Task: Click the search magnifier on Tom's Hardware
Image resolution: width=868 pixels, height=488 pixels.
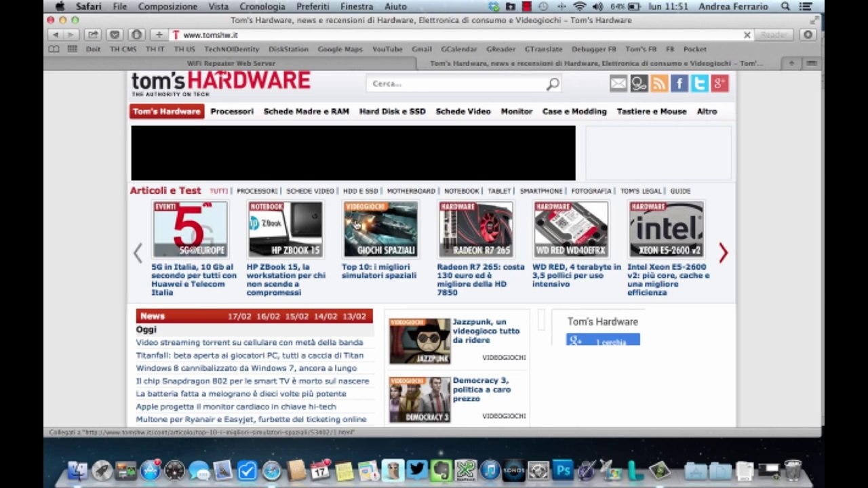Action: pyautogui.click(x=553, y=84)
